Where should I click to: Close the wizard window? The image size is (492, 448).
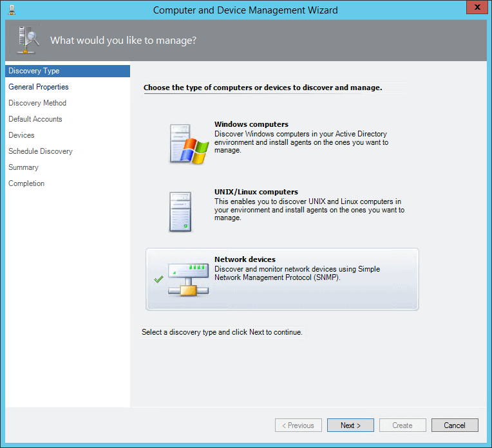[x=477, y=7]
